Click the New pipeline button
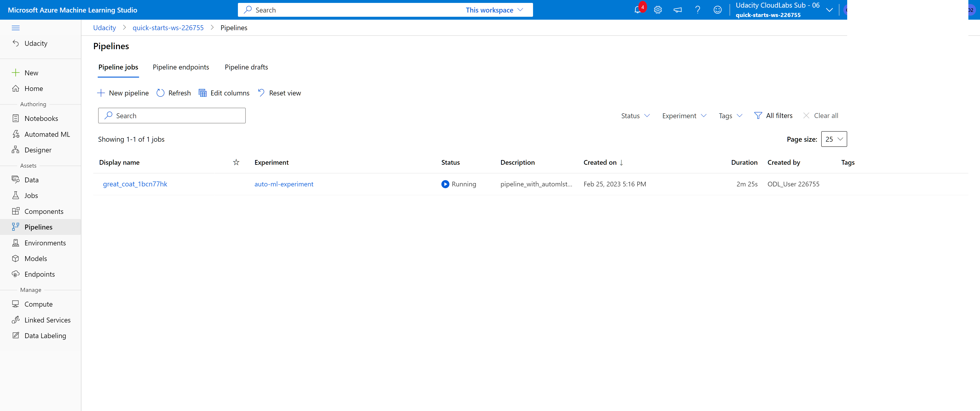The image size is (980, 411). coord(123,93)
